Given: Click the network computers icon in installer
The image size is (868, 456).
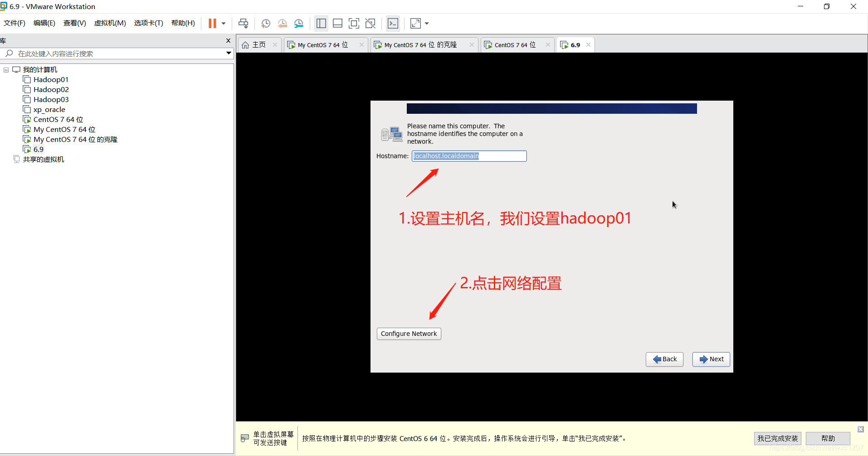Looking at the screenshot, I should point(392,135).
